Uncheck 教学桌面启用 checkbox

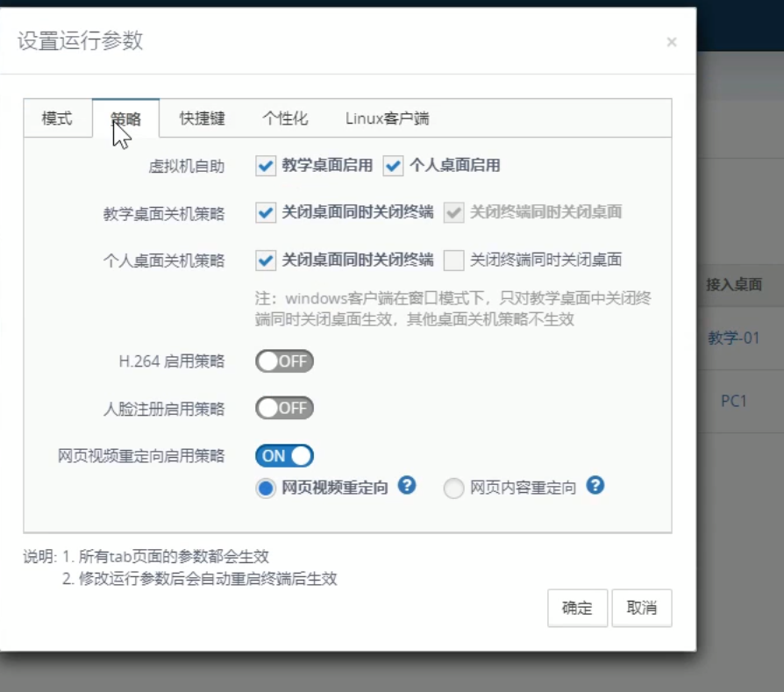click(267, 166)
